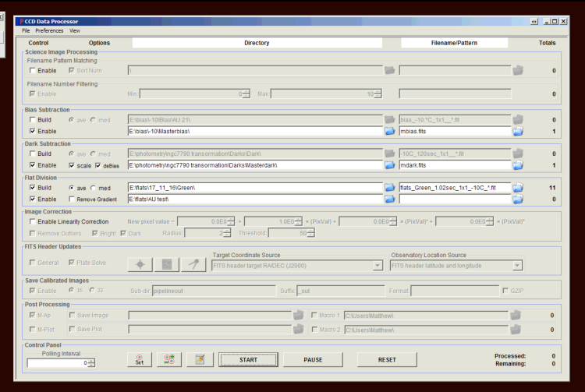Increase Polling Interval with up arrow
The width and height of the screenshot is (585, 392).
(91, 360)
